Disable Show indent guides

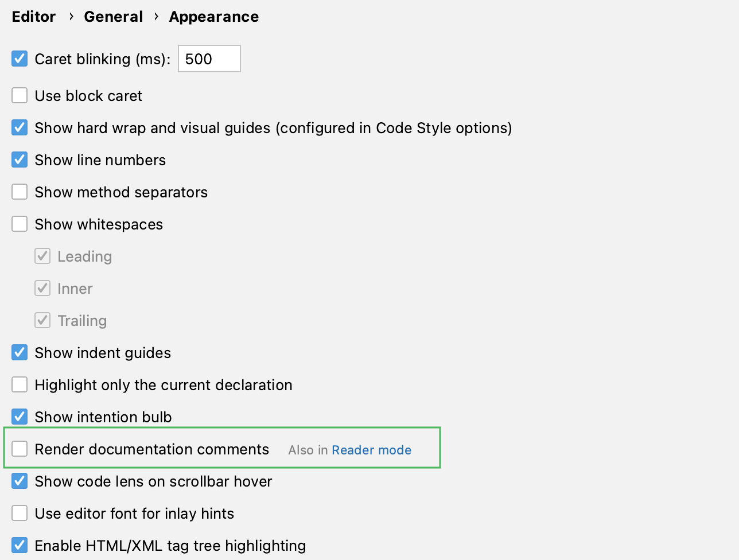click(19, 352)
